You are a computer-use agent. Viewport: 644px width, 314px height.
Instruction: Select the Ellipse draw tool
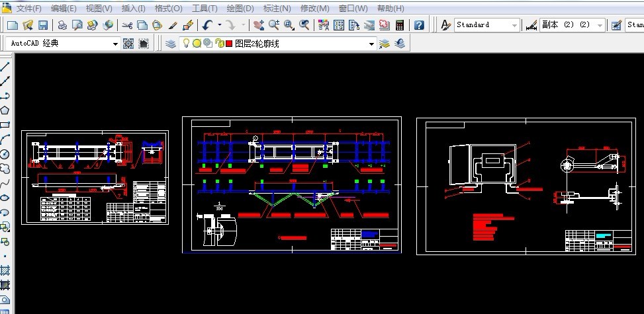[x=5, y=198]
